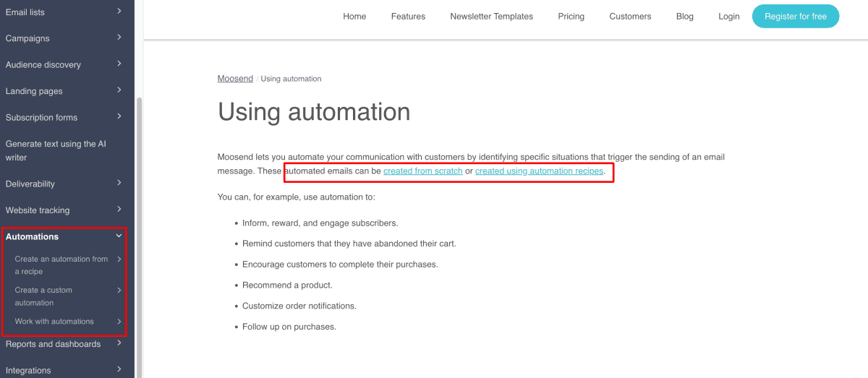The width and height of the screenshot is (868, 378).
Task: Select Work with automations sidebar item
Action: point(54,322)
